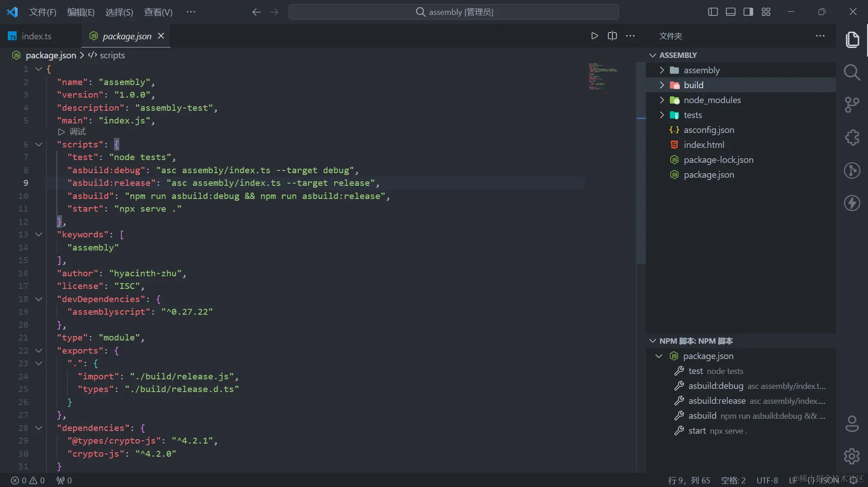Image resolution: width=868 pixels, height=487 pixels.
Task: Open the Accounts menu icon
Action: 852,424
